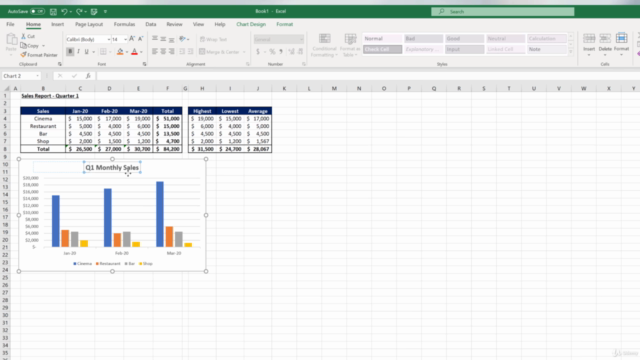The image size is (640, 360).
Task: Click Increase Font Size icon
Action: click(x=132, y=39)
